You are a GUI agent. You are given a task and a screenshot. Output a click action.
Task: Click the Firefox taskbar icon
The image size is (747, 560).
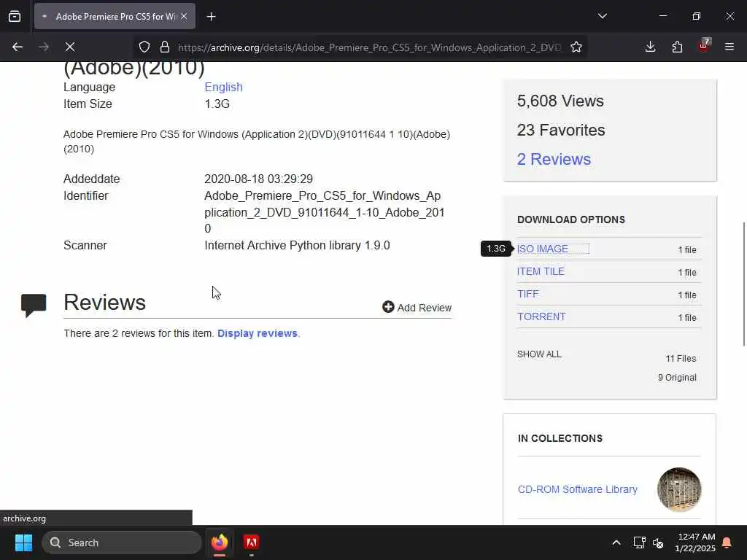pos(219,542)
